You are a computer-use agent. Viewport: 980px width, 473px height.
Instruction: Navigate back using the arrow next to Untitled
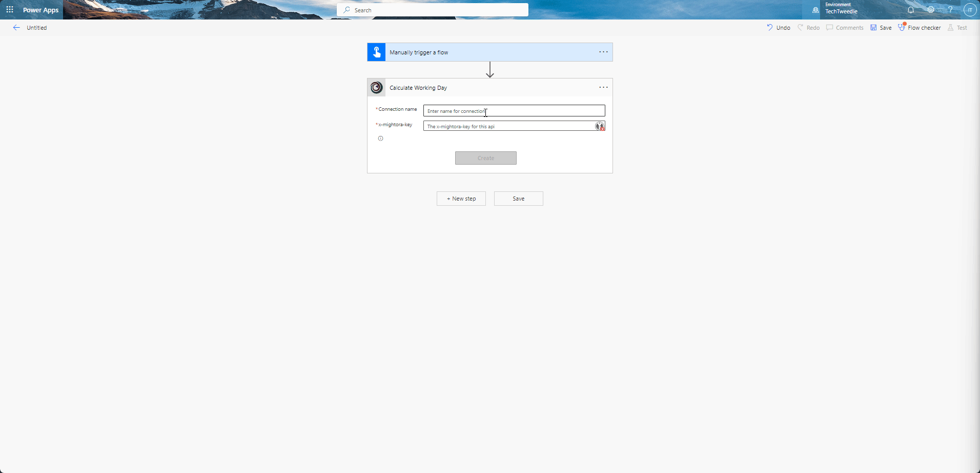[16, 27]
